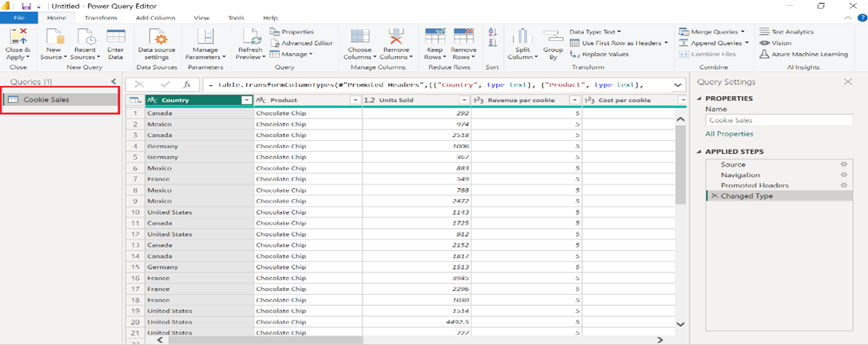Open the help question mark icon

(x=861, y=18)
